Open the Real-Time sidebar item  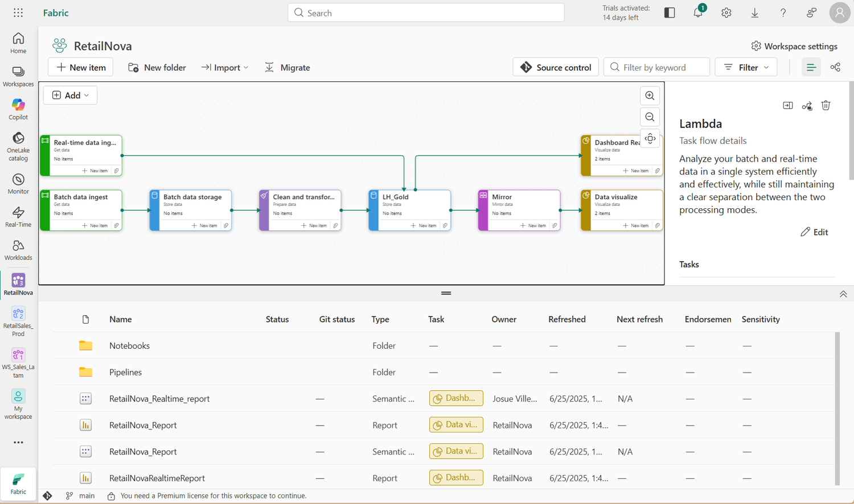coord(18,217)
